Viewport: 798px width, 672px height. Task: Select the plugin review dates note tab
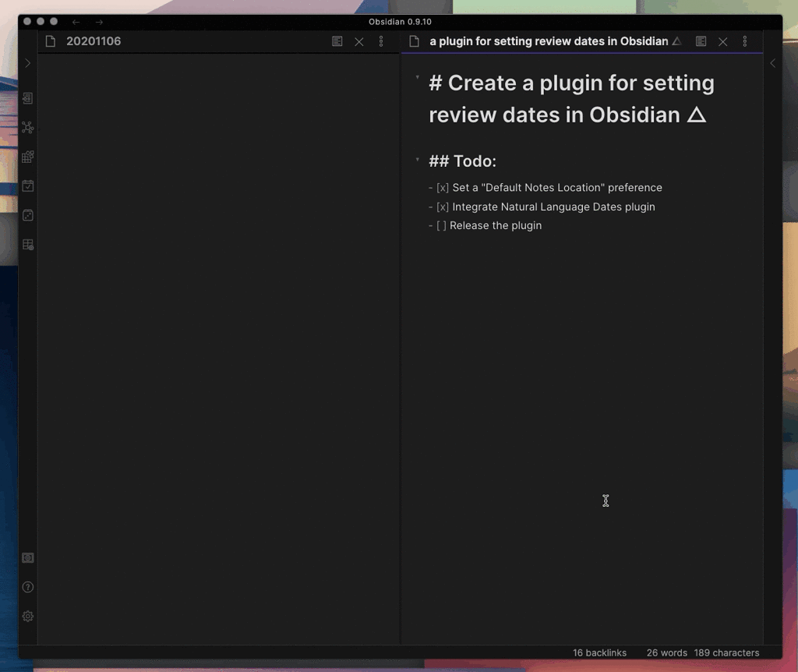546,41
